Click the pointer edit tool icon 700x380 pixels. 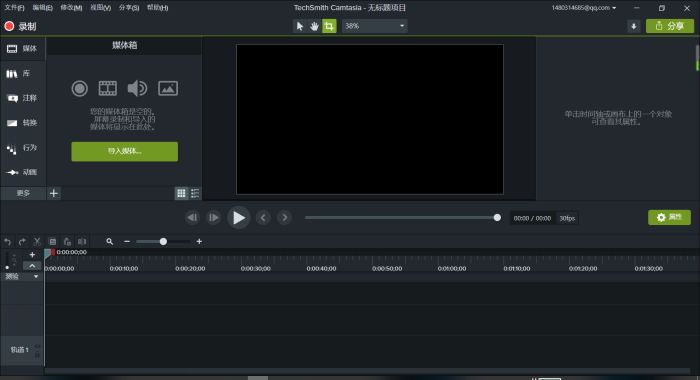(x=300, y=26)
